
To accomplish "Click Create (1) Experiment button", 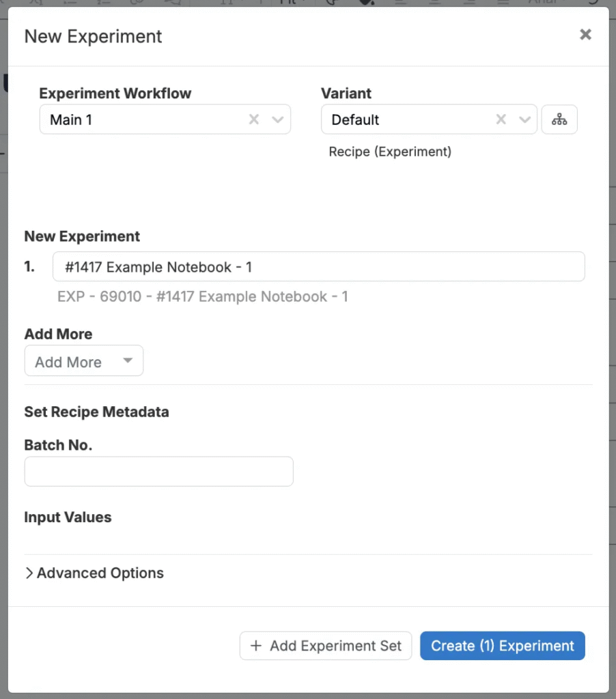I will pyautogui.click(x=502, y=646).
